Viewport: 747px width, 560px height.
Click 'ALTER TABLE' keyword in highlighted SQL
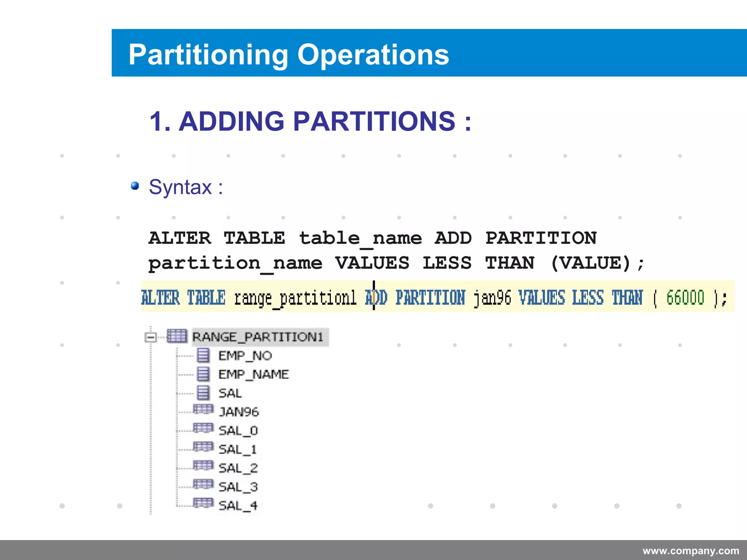[x=183, y=297]
